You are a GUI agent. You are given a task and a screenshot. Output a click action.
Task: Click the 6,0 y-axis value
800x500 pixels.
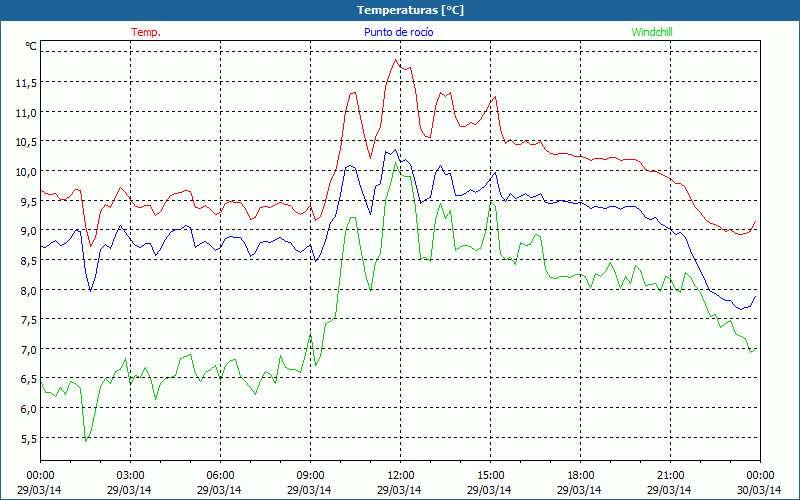(28, 409)
